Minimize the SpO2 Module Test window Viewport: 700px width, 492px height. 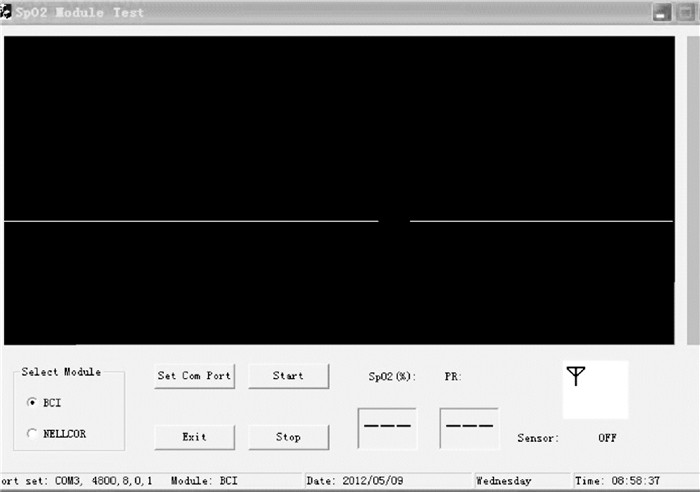pos(661,13)
